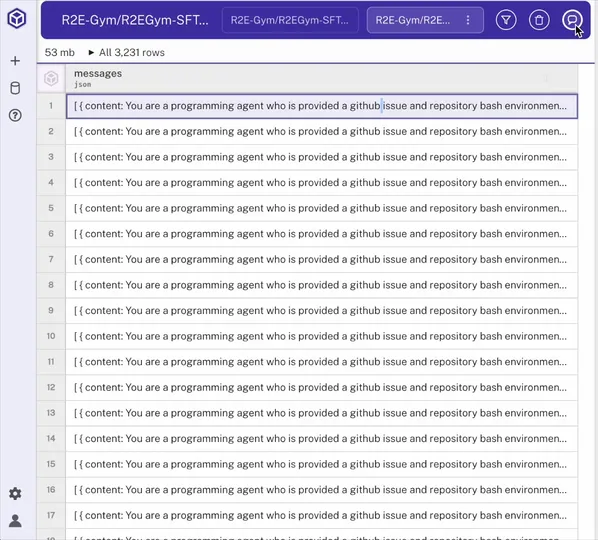Select the messages cell in row 14
Image resolution: width=598 pixels, height=540 pixels.
322,438
